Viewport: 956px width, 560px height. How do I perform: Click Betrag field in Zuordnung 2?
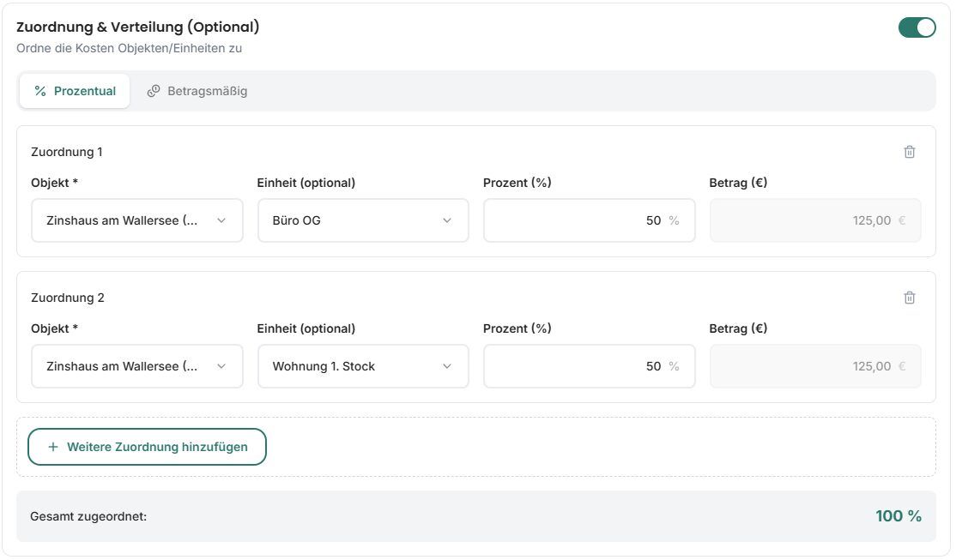[x=815, y=366]
